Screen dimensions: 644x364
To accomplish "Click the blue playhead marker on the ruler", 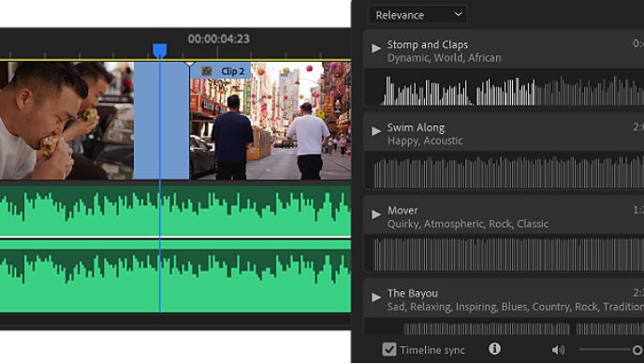I will click(x=160, y=51).
